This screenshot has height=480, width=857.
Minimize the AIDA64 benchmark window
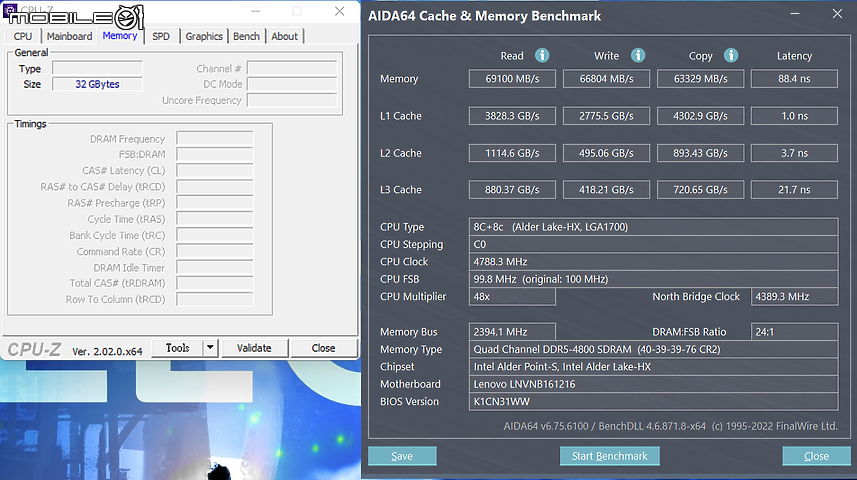[x=795, y=14]
